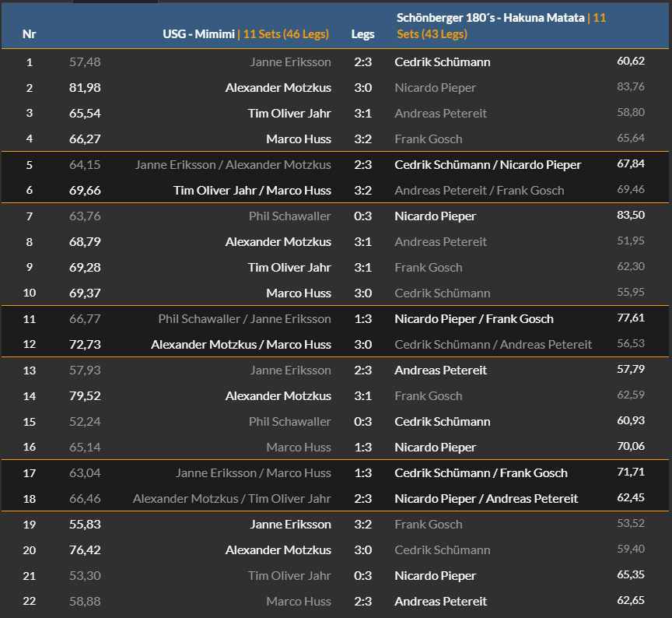Select Nicardo Pieper in match 2
The width and height of the screenshot is (672, 618).
pos(435,87)
